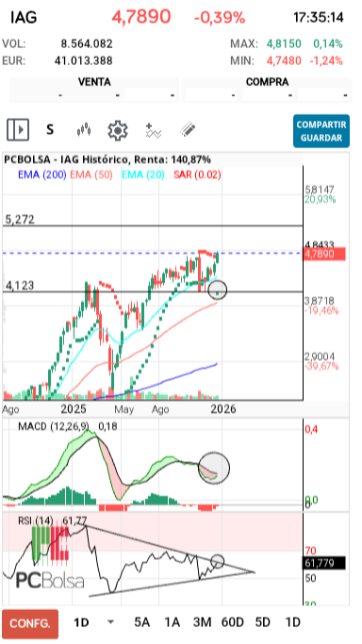This screenshot has width=362, height=644.
Task: Click the COMPRA column header
Action: [267, 82]
